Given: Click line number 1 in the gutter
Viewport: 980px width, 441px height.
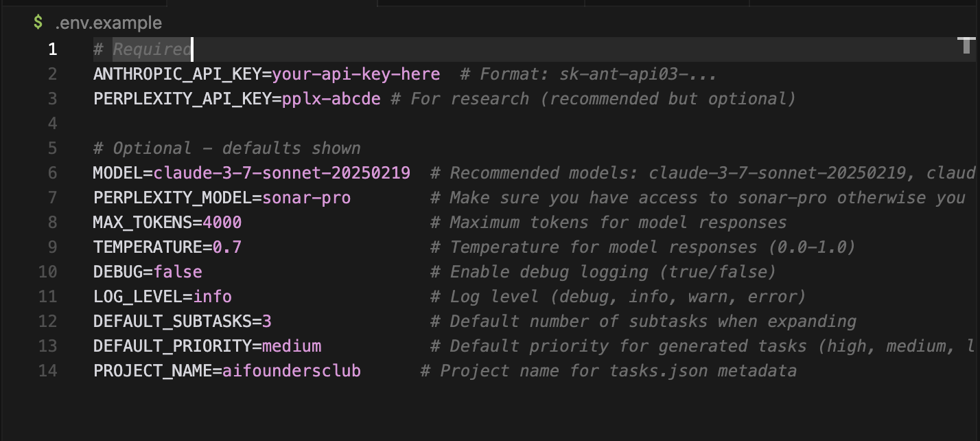Looking at the screenshot, I should pyautogui.click(x=53, y=49).
